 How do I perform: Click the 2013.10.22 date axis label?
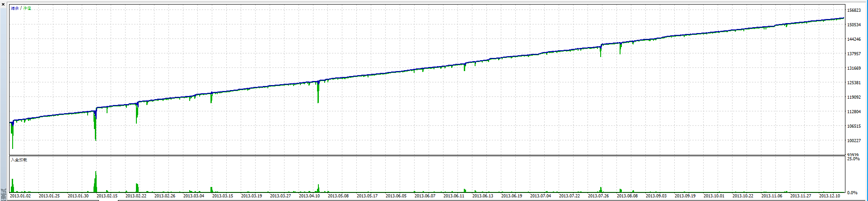click(743, 196)
